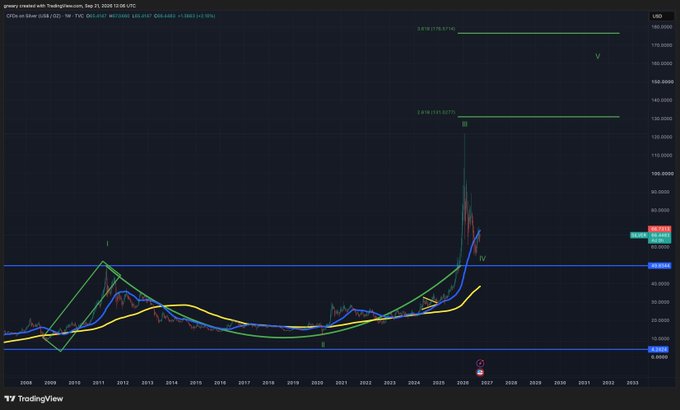This screenshot has width=680, height=410.
Task: Click the 150.0000 price axis label
Action: pos(662,82)
